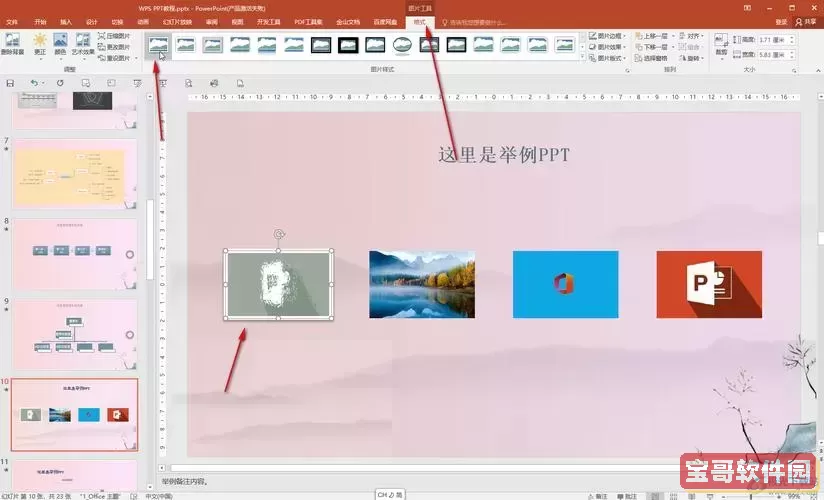Viewport: 824px width, 500px height.
Task: Click the Sign in (登录) link
Action: [781, 22]
